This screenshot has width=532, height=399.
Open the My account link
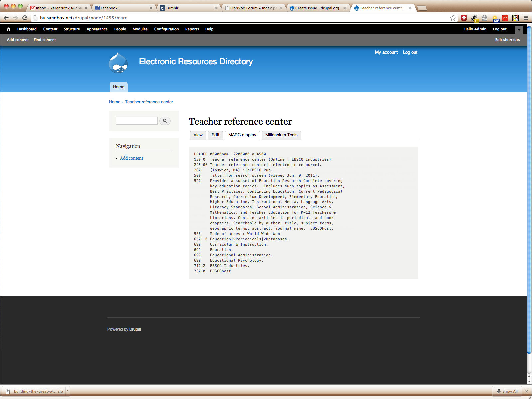386,52
